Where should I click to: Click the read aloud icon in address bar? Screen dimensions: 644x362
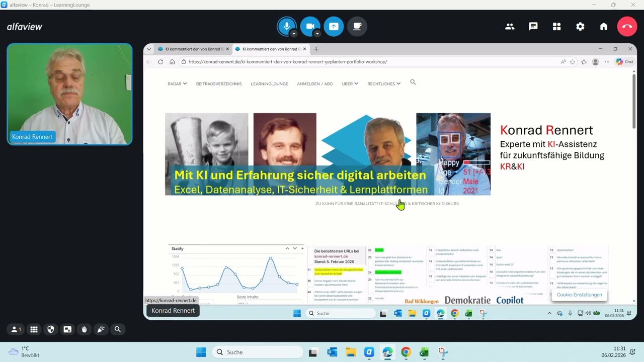coord(563,62)
